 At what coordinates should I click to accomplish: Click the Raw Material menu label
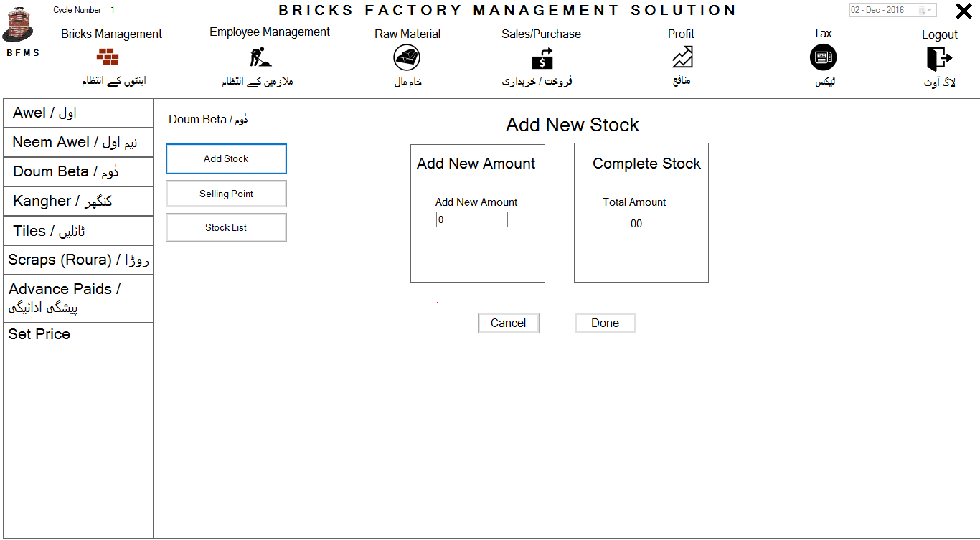[x=407, y=34]
